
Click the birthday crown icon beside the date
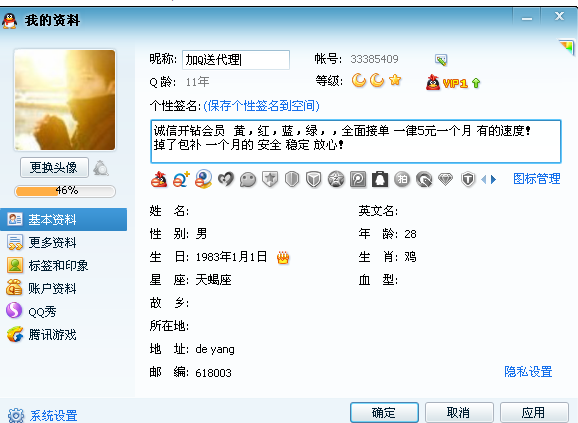283,258
